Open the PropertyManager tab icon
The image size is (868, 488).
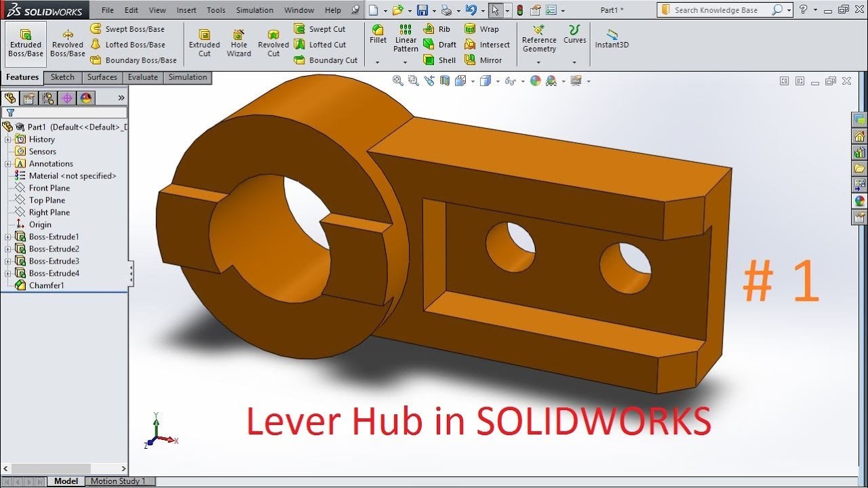point(28,98)
